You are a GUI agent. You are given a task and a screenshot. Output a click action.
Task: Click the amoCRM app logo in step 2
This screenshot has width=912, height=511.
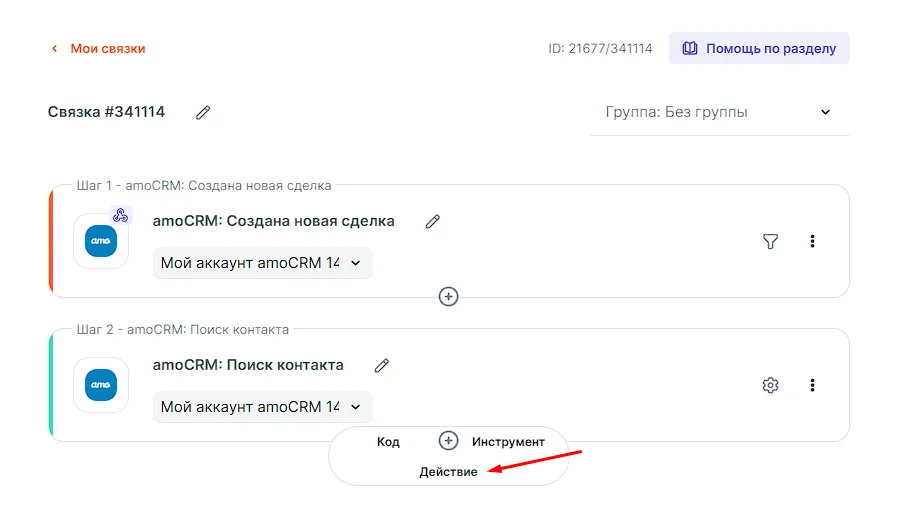pyautogui.click(x=101, y=385)
